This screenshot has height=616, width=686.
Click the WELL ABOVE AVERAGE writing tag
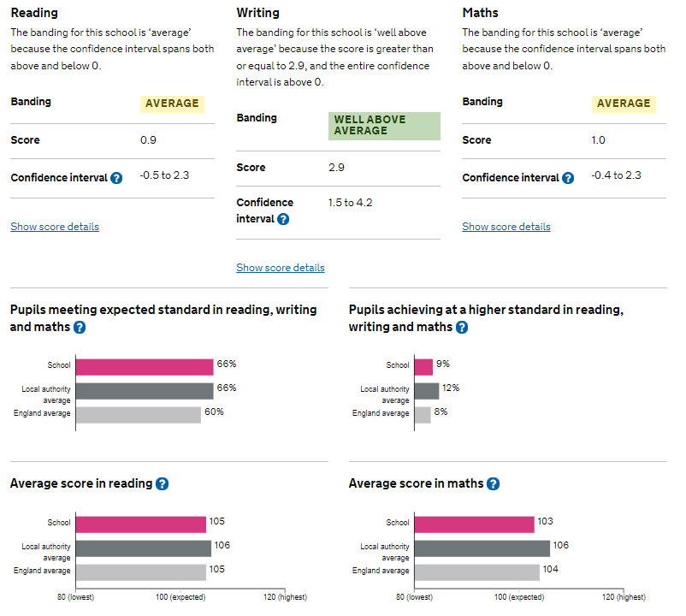[384, 126]
